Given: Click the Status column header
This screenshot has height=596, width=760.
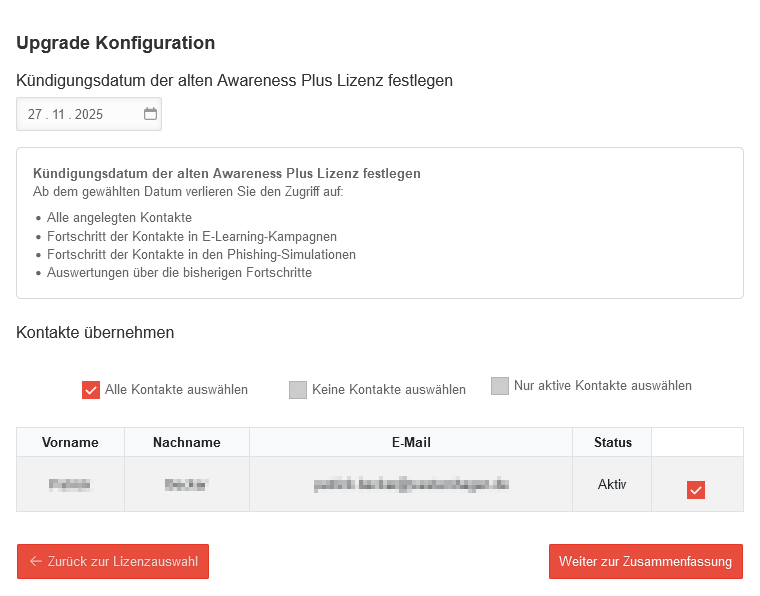Looking at the screenshot, I should point(612,442).
